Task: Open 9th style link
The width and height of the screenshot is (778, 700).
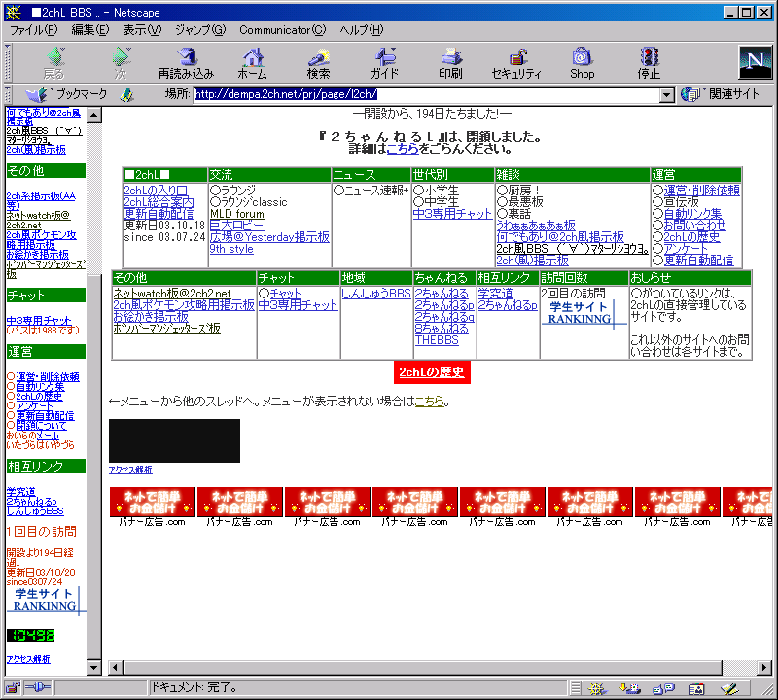Action: point(231,249)
